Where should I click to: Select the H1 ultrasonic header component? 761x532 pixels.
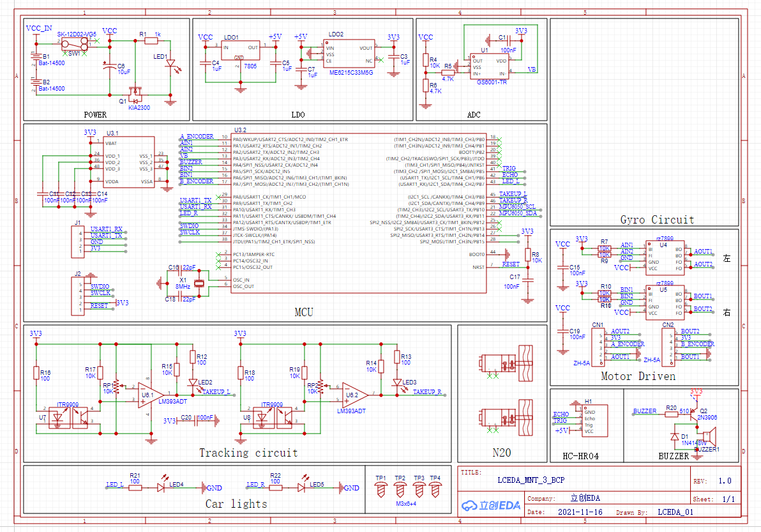pyautogui.click(x=595, y=420)
